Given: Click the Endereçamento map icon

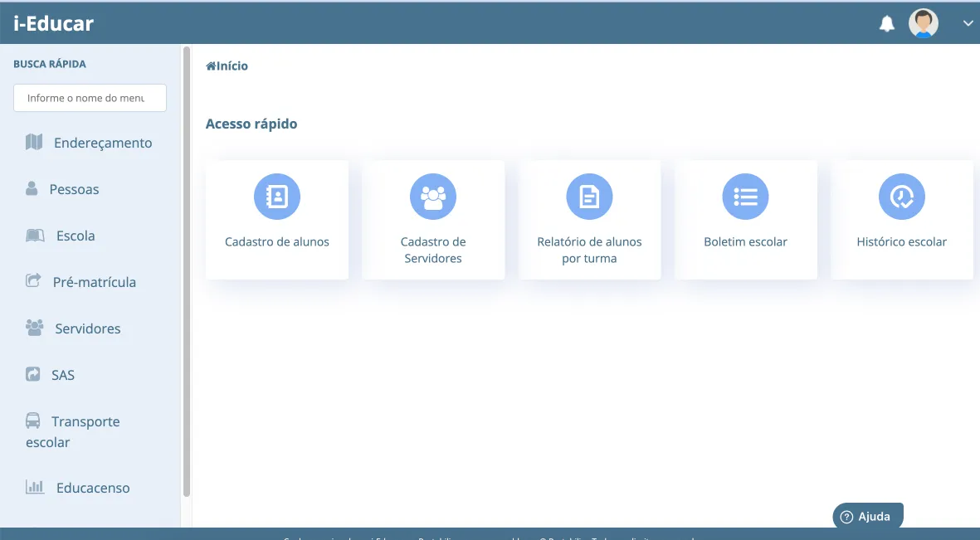Looking at the screenshot, I should pos(34,142).
